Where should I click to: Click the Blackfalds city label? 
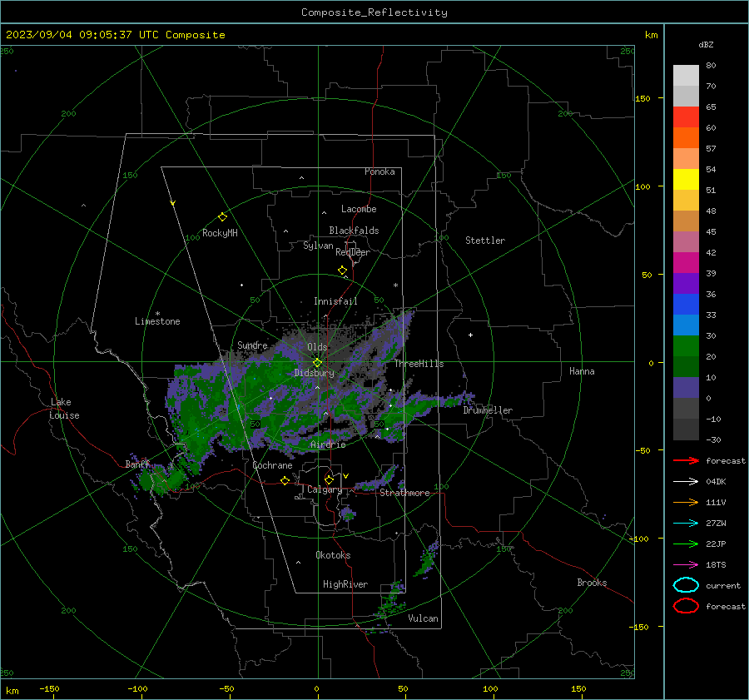(354, 231)
